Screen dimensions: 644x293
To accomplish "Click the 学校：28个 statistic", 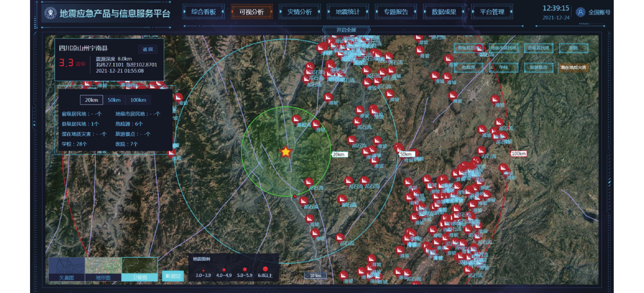I will point(74,144).
